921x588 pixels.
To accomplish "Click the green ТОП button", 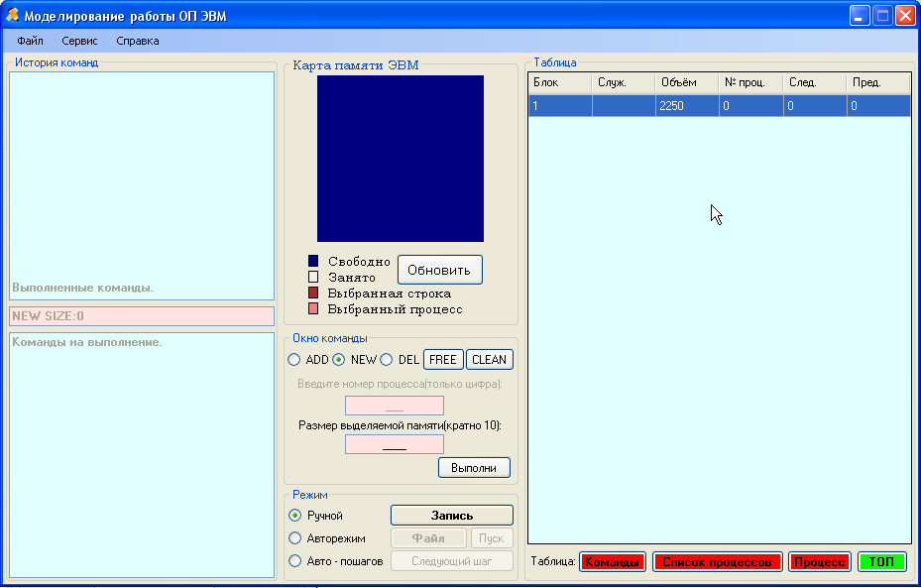I will point(881,561).
